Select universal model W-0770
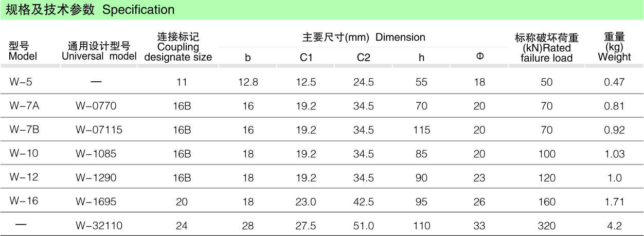 [96, 106]
